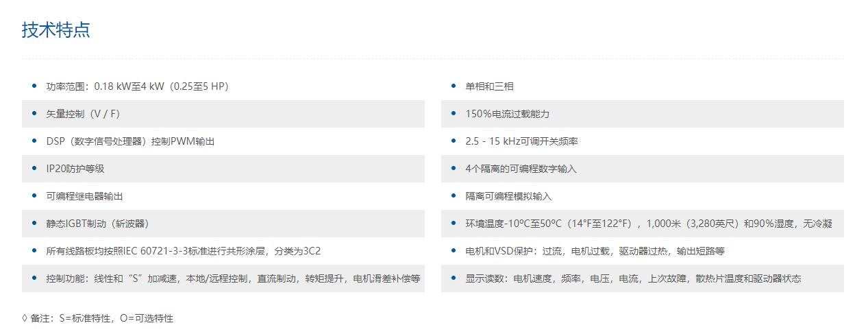Select the 电机和VSD保护 list item
Viewport: 868px width, 334px height.
[x=595, y=251]
